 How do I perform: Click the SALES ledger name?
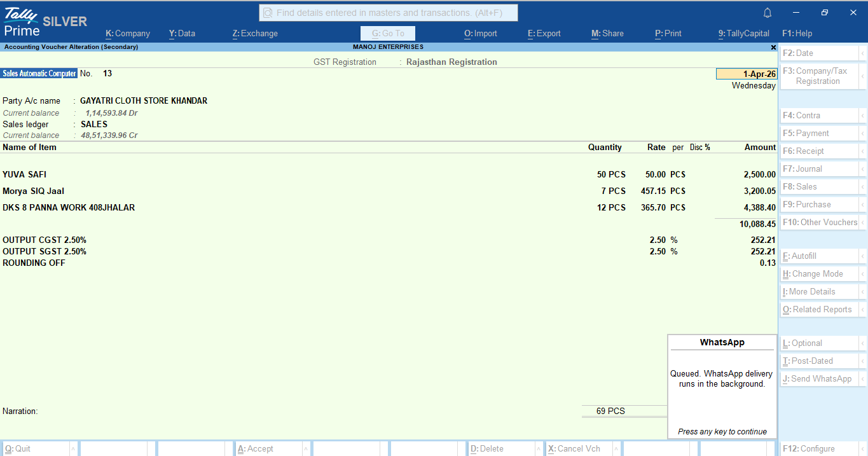tap(94, 124)
